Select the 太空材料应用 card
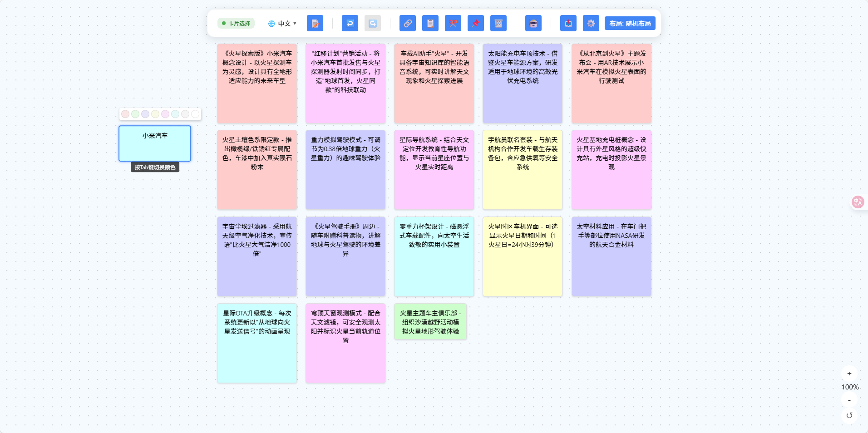Image resolution: width=868 pixels, height=433 pixels. click(x=612, y=256)
